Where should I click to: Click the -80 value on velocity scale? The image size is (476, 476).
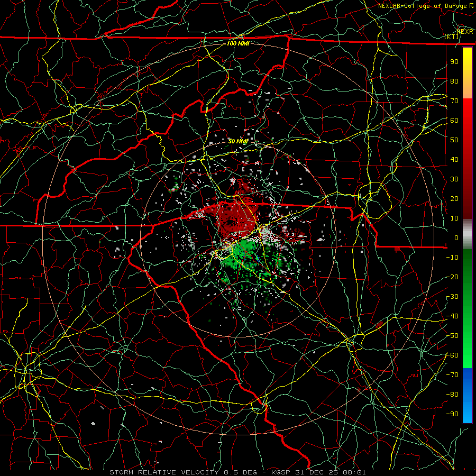pos(452,395)
